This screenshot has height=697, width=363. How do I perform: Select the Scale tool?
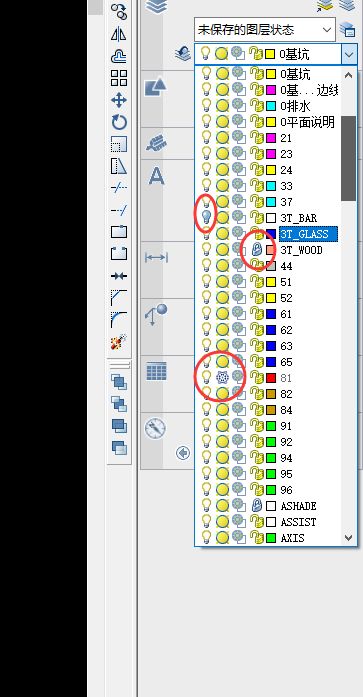(119, 144)
